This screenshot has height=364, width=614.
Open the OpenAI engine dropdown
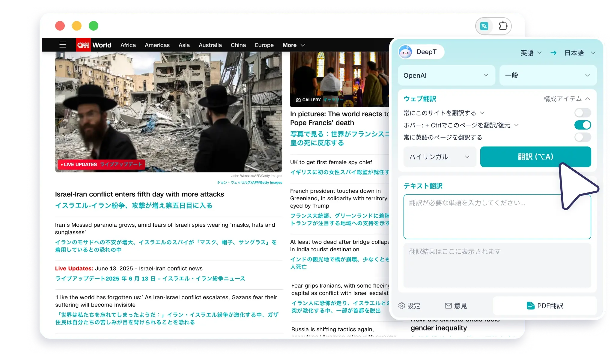pyautogui.click(x=446, y=75)
